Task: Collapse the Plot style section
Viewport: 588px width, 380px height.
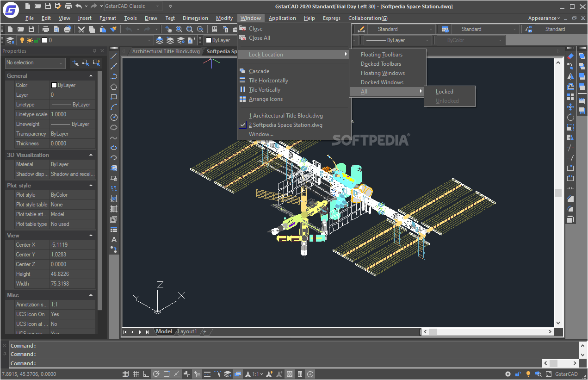Action: click(x=91, y=185)
